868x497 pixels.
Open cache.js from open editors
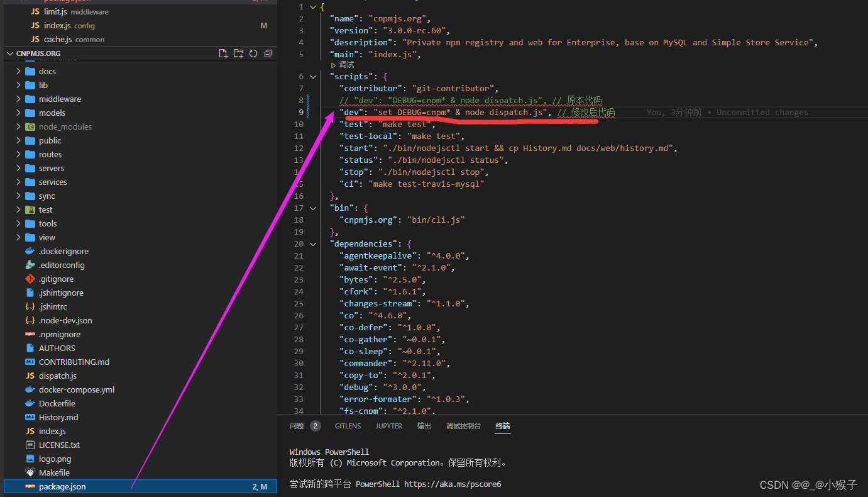pyautogui.click(x=140, y=39)
